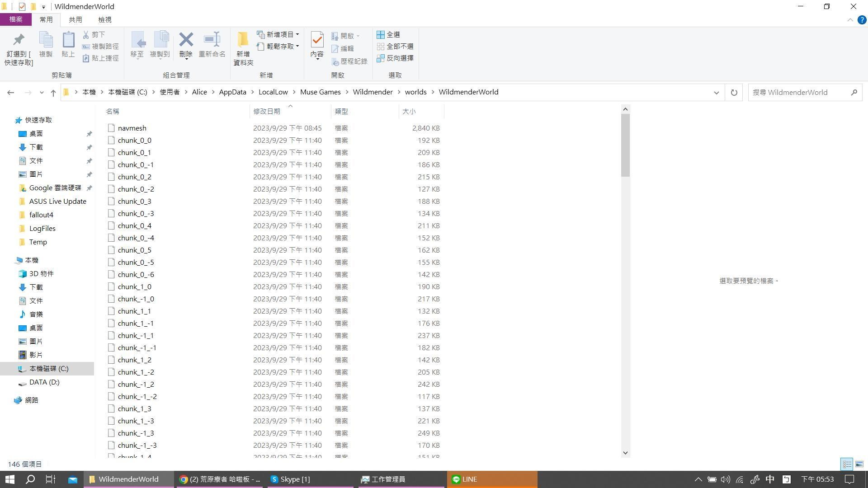Expand the address bar history dropdown
This screenshot has height=488, width=868.
click(716, 93)
